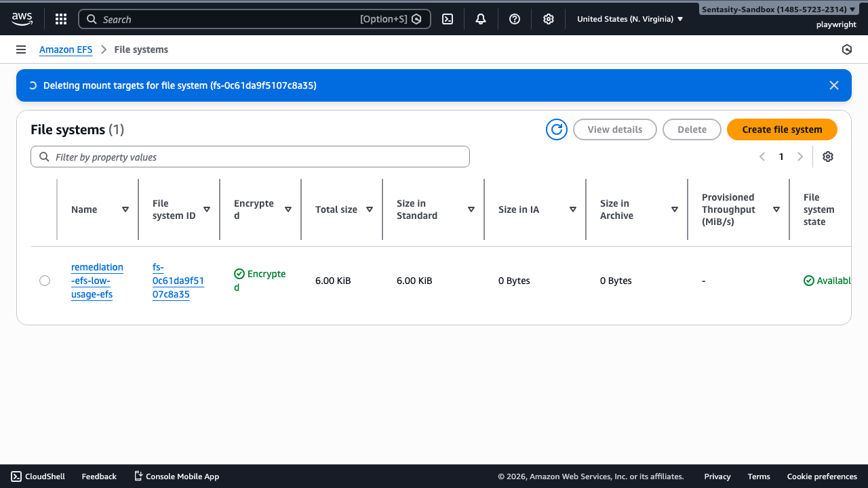Toggle the side navigation hamburger menu
This screenshot has height=488, width=868.
click(21, 49)
